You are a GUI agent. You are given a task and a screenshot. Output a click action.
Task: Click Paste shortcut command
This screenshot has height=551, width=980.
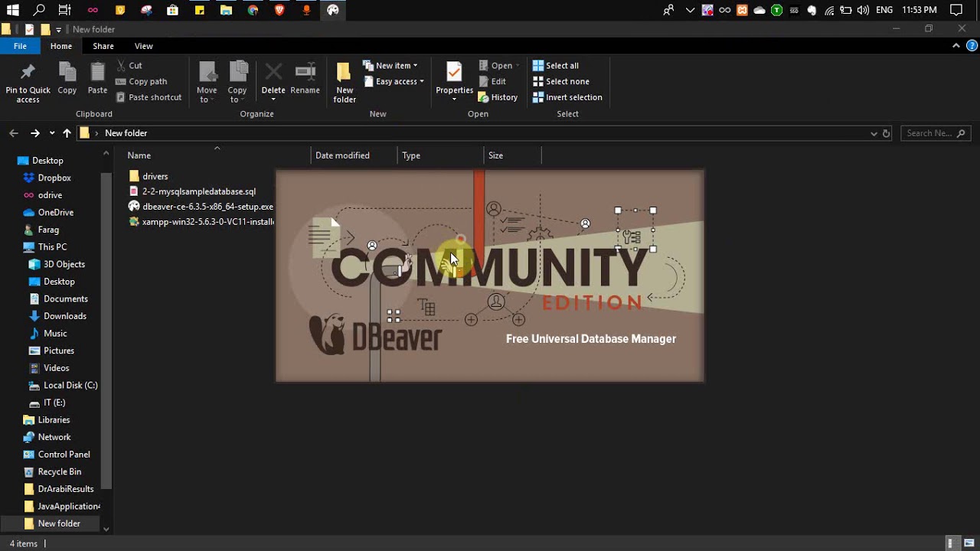tap(149, 97)
